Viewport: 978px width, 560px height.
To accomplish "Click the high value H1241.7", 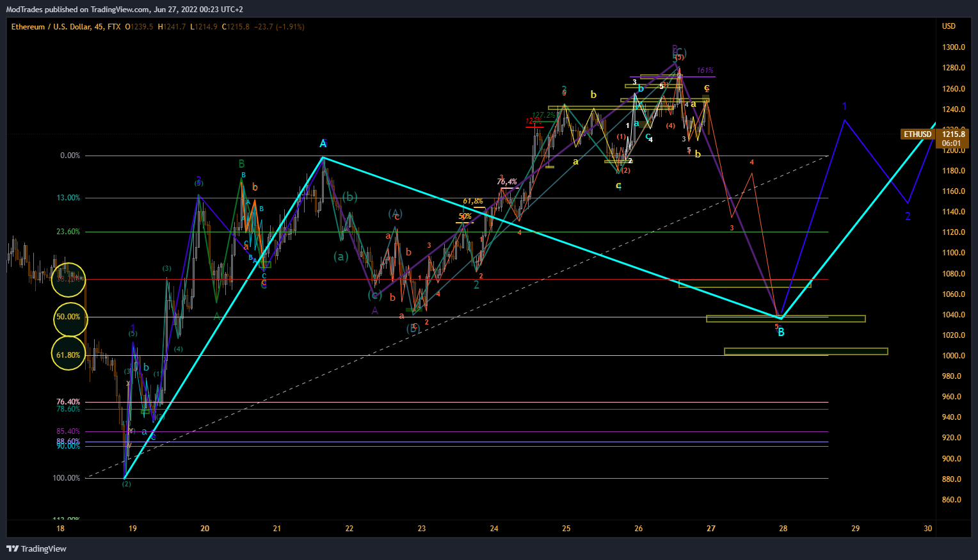I will pyautogui.click(x=172, y=27).
